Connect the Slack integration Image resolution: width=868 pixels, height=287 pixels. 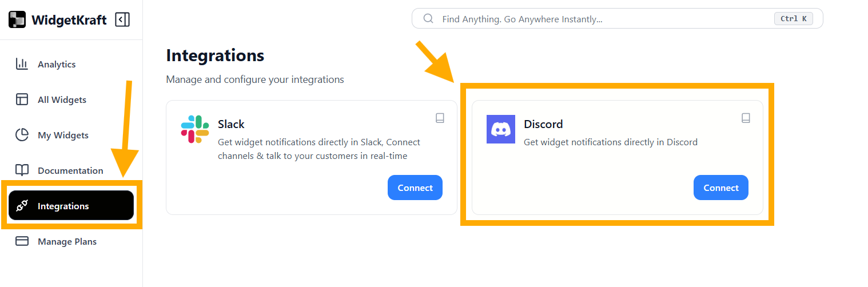tap(415, 188)
